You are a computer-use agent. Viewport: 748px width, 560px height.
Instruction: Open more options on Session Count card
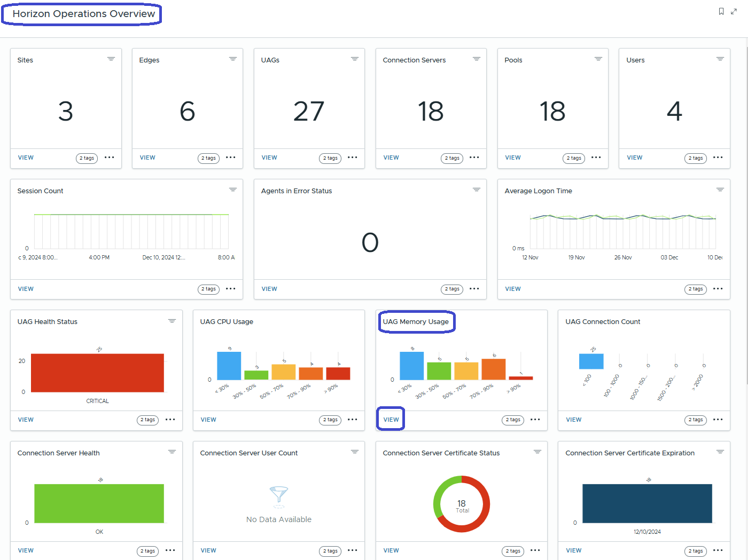point(231,289)
